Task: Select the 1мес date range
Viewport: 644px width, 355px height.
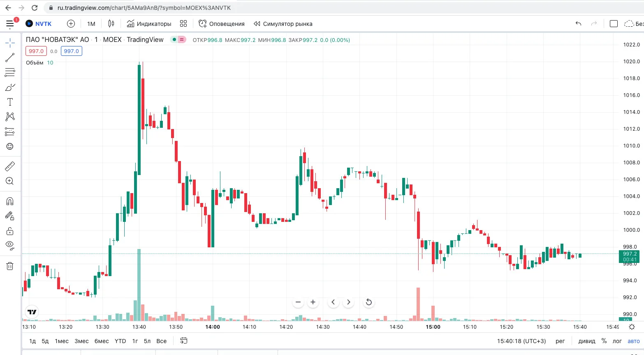Action: click(x=62, y=341)
